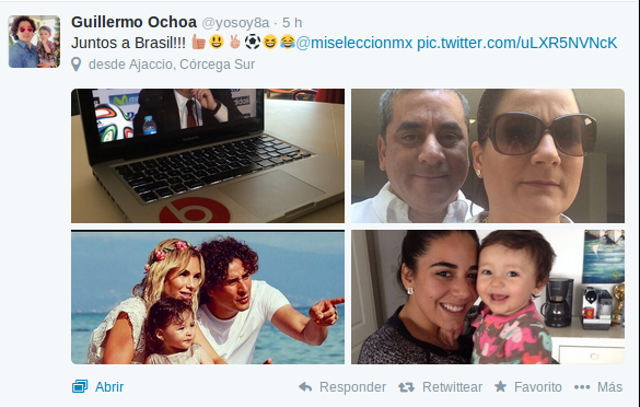The image size is (640, 407).
Task: Open the 5 h timestamp link
Action: 292,22
